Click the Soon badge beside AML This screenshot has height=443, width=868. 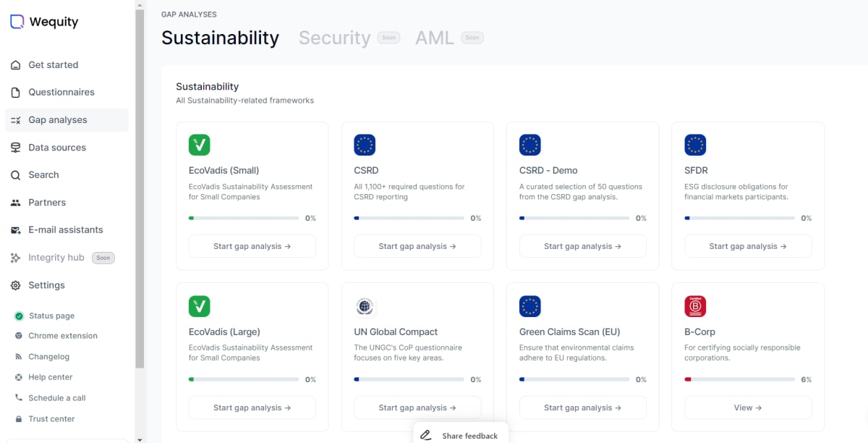[x=472, y=38]
